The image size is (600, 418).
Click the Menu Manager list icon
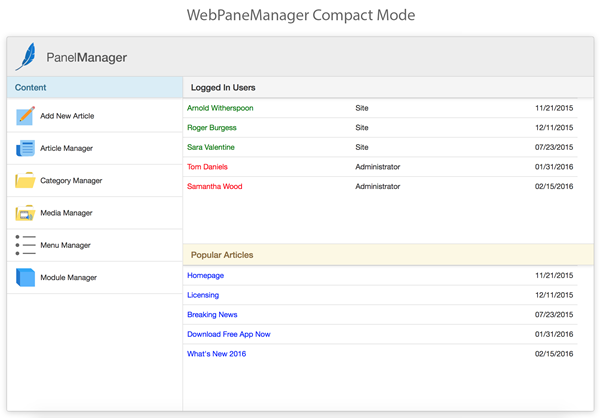[25, 245]
